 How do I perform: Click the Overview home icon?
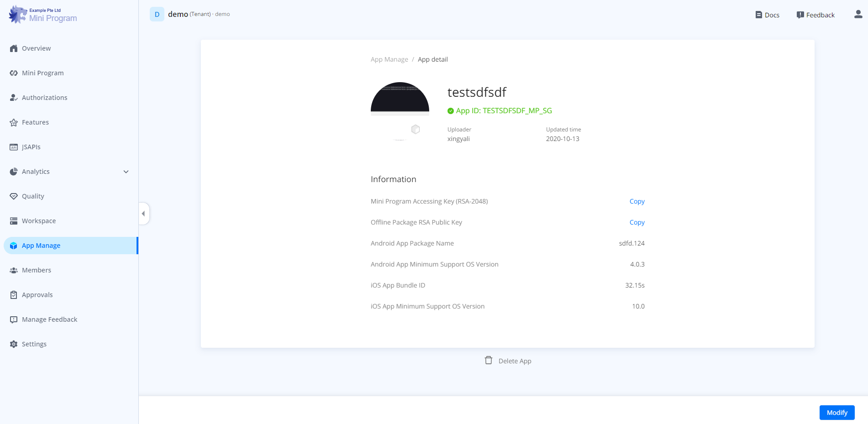pyautogui.click(x=14, y=48)
